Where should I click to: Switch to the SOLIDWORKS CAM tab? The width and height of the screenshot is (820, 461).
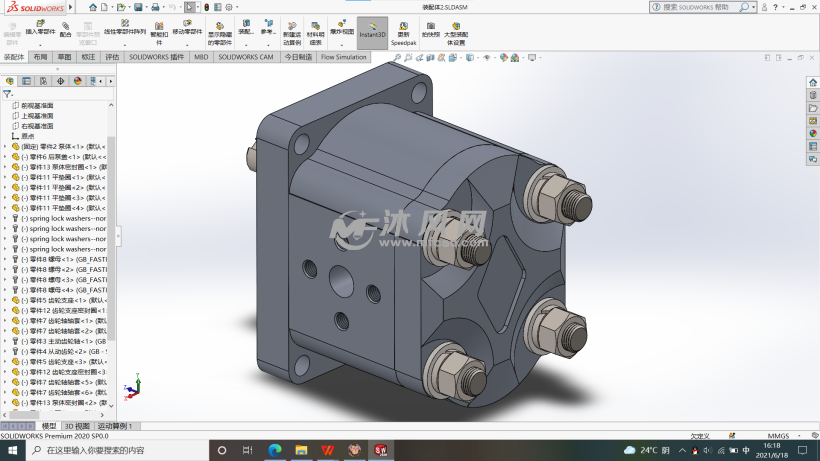coord(245,57)
